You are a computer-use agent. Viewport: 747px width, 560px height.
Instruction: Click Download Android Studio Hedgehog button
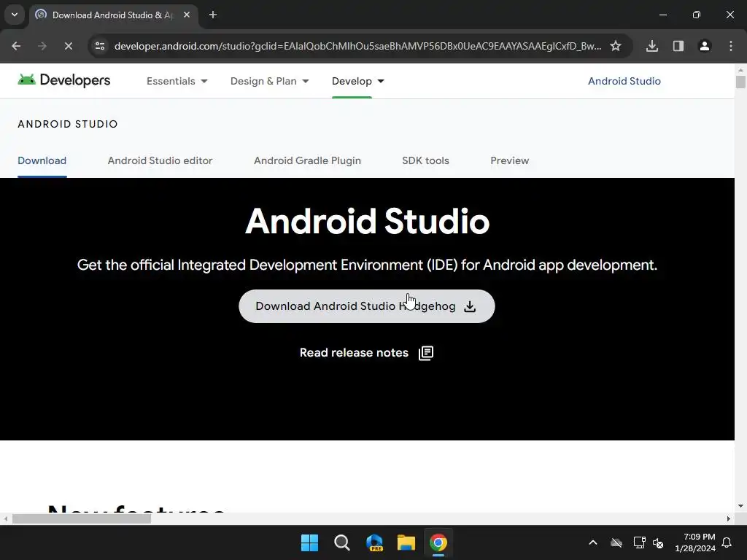366,306
